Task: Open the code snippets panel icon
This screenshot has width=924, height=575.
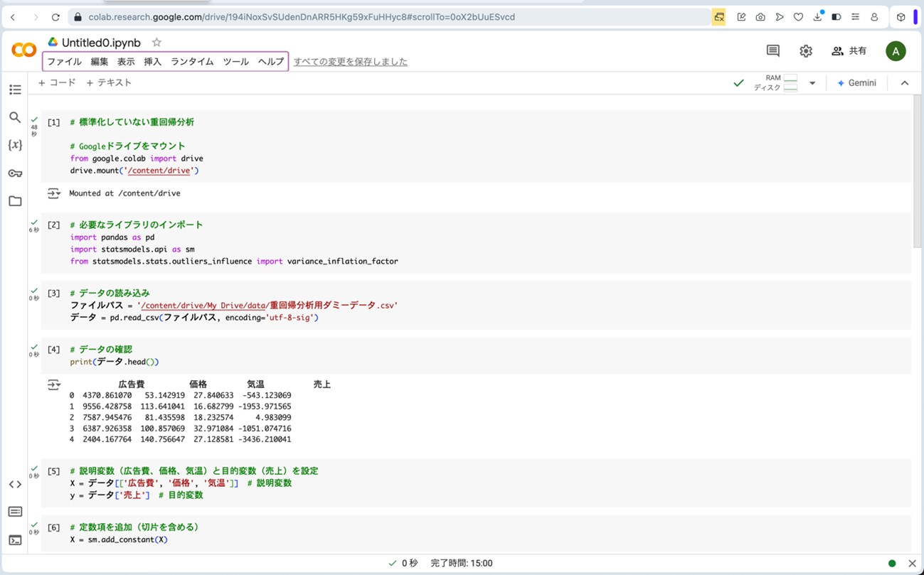Action: [x=15, y=484]
